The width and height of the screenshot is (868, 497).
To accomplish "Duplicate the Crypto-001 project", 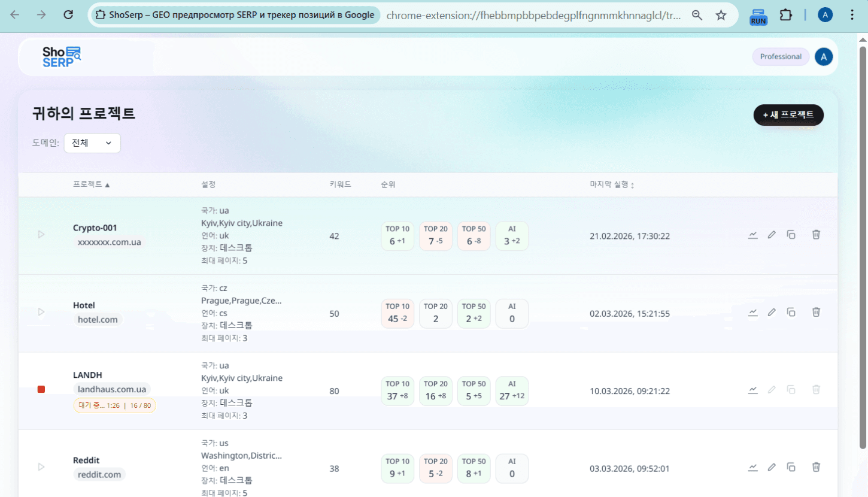I will click(791, 235).
